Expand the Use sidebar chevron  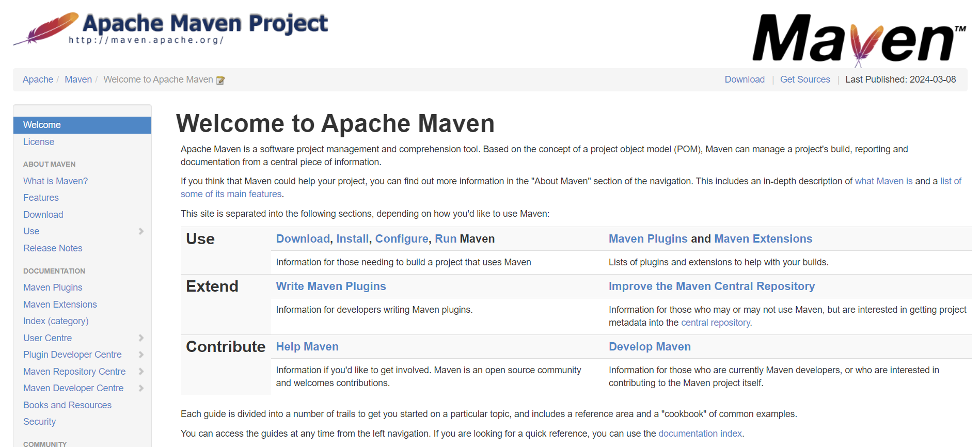pos(141,231)
